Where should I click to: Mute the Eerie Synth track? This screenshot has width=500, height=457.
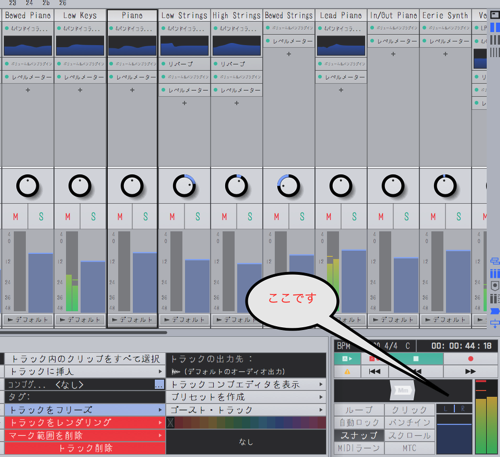pos(433,217)
